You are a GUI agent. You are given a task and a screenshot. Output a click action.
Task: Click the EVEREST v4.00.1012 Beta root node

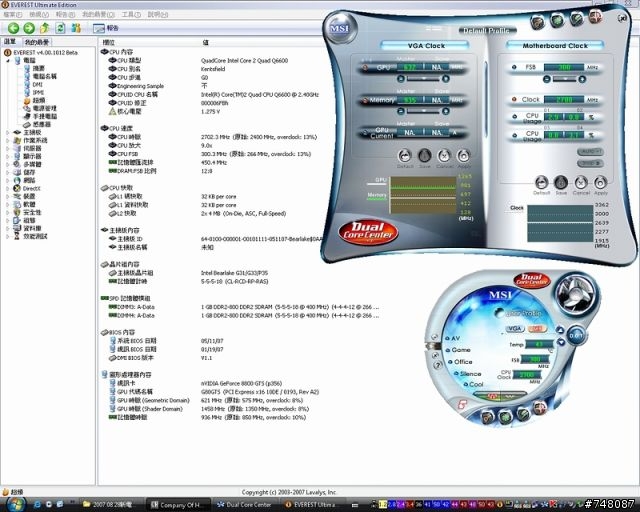41,52
